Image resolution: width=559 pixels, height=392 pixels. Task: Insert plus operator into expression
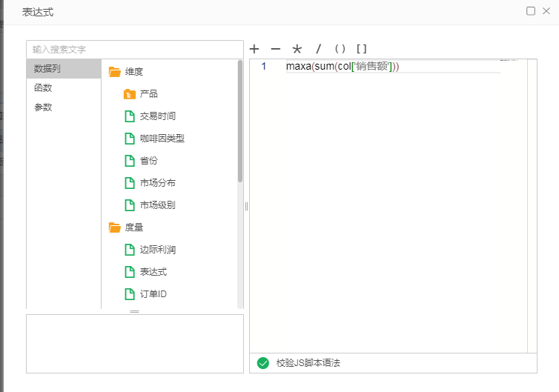254,49
